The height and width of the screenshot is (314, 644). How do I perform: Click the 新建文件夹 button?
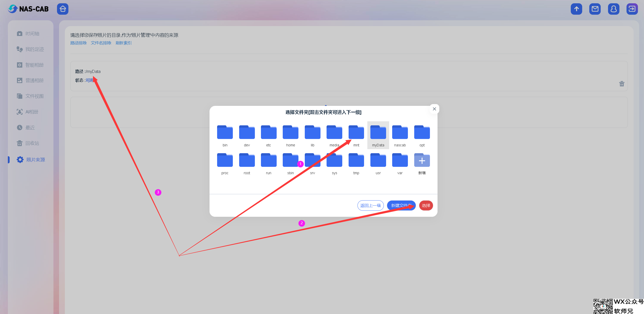[401, 205]
